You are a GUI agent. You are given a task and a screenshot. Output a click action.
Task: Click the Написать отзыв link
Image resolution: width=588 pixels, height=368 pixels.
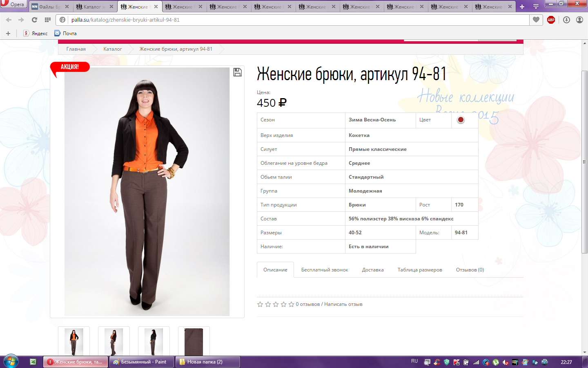click(x=343, y=304)
